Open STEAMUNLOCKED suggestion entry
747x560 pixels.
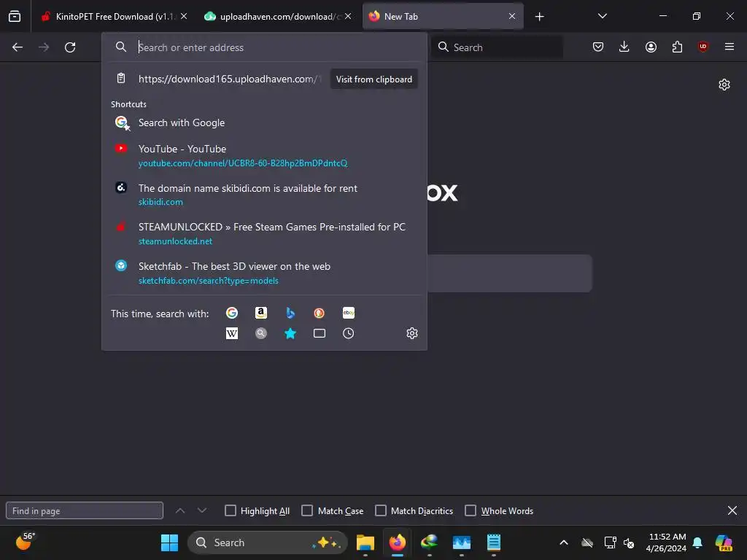pyautogui.click(x=264, y=234)
